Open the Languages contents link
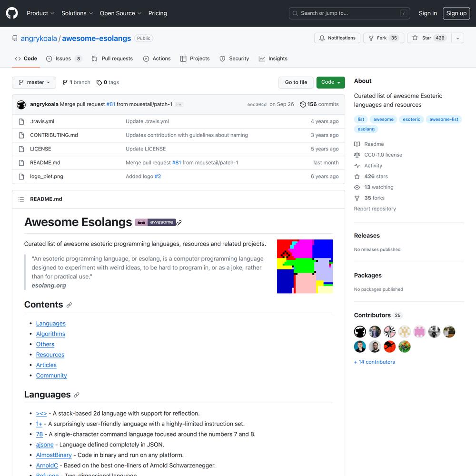The width and height of the screenshot is (476, 476). tap(51, 324)
